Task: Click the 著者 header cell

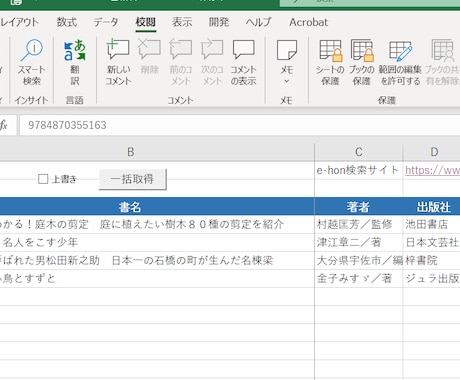Action: [359, 207]
